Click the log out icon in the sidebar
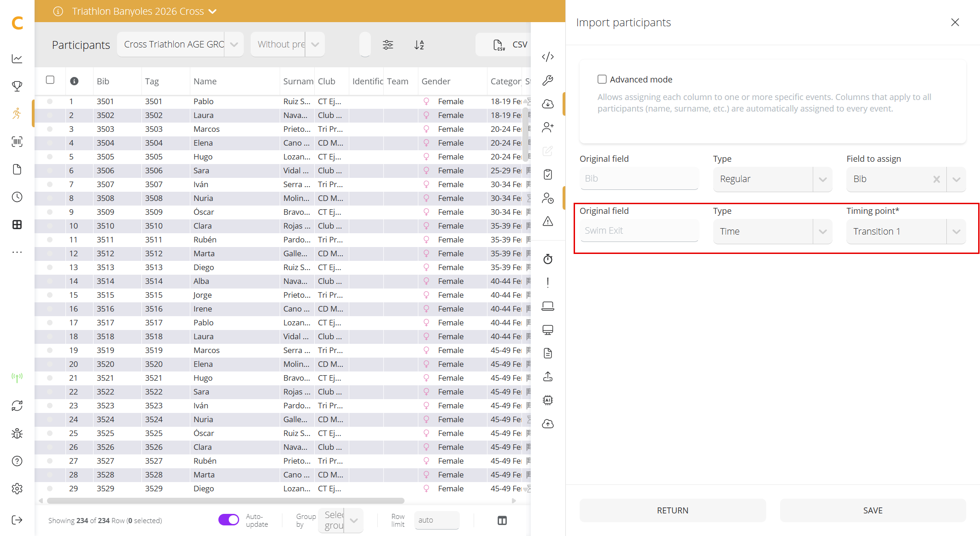 tap(17, 520)
